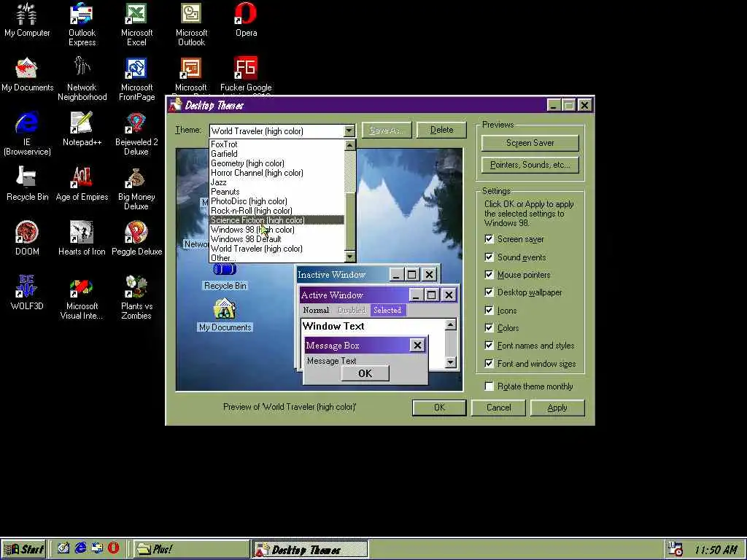Pick Rock-n-Roll (high color) theme
The image size is (747, 560).
click(x=276, y=211)
